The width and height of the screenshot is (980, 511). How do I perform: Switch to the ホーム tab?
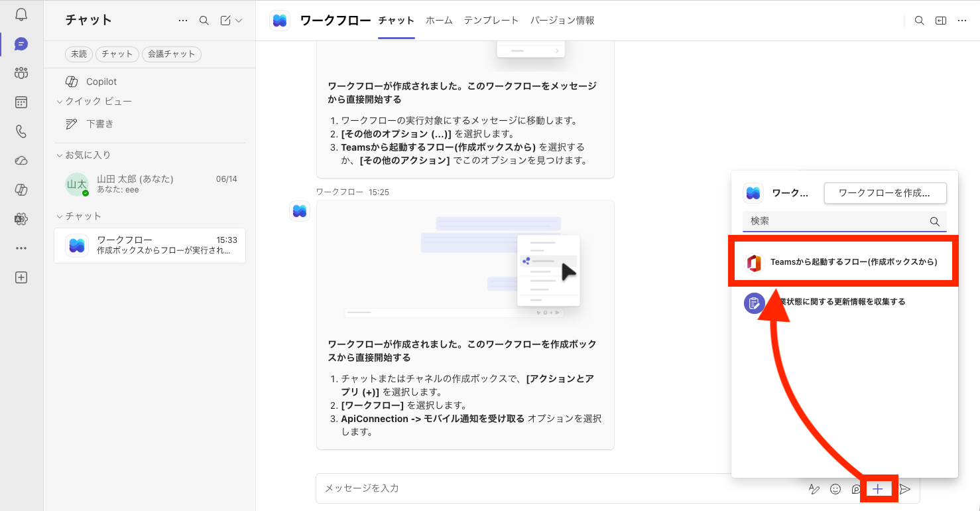click(x=439, y=21)
